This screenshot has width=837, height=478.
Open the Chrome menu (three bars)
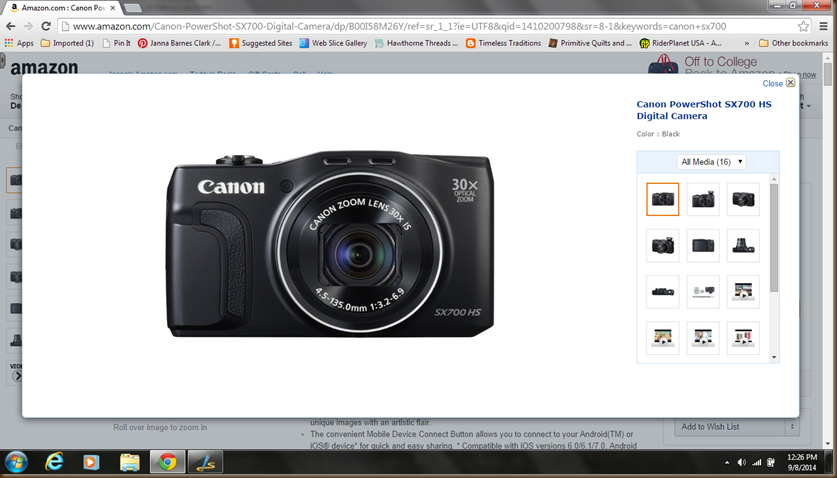(x=823, y=26)
